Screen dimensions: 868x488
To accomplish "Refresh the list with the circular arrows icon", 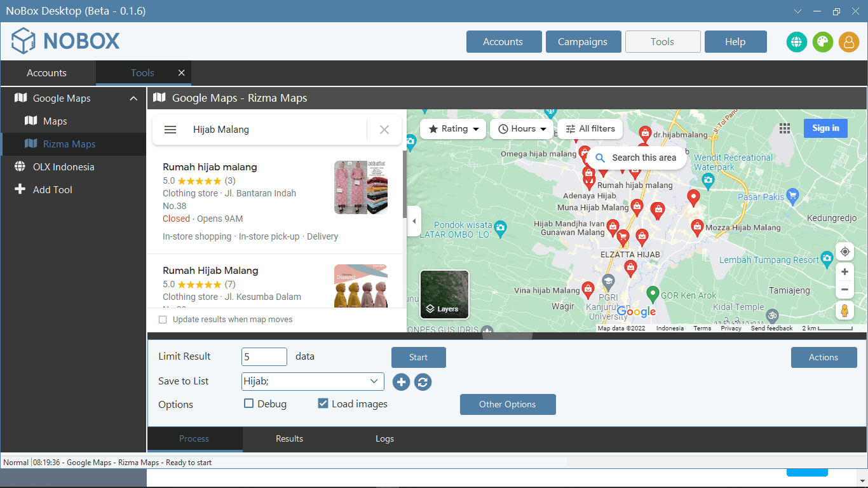I will click(423, 382).
